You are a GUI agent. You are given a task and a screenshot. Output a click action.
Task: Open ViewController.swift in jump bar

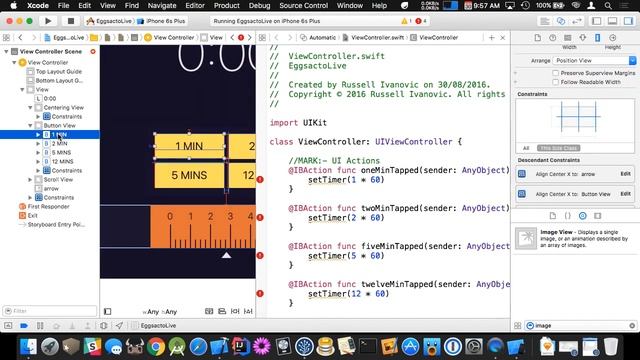373,38
